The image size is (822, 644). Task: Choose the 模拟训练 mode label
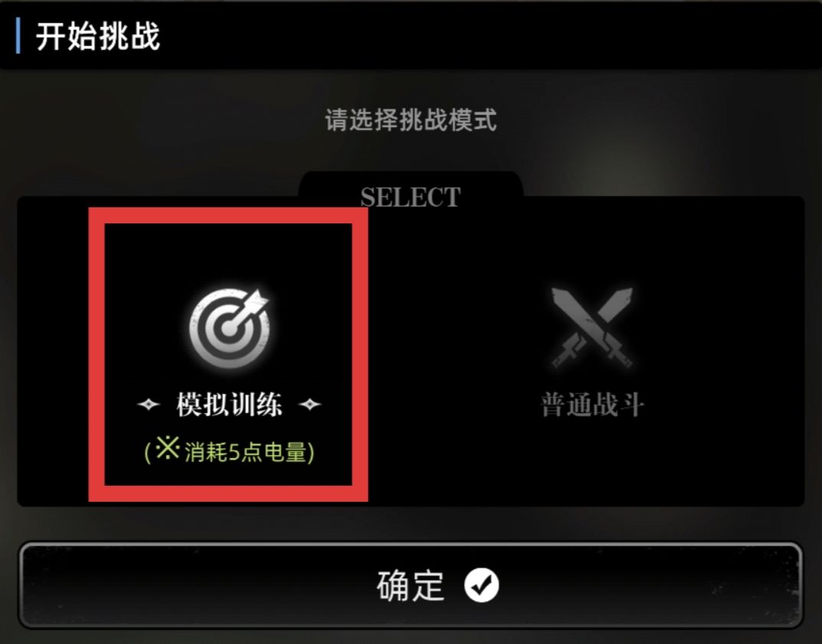point(229,405)
